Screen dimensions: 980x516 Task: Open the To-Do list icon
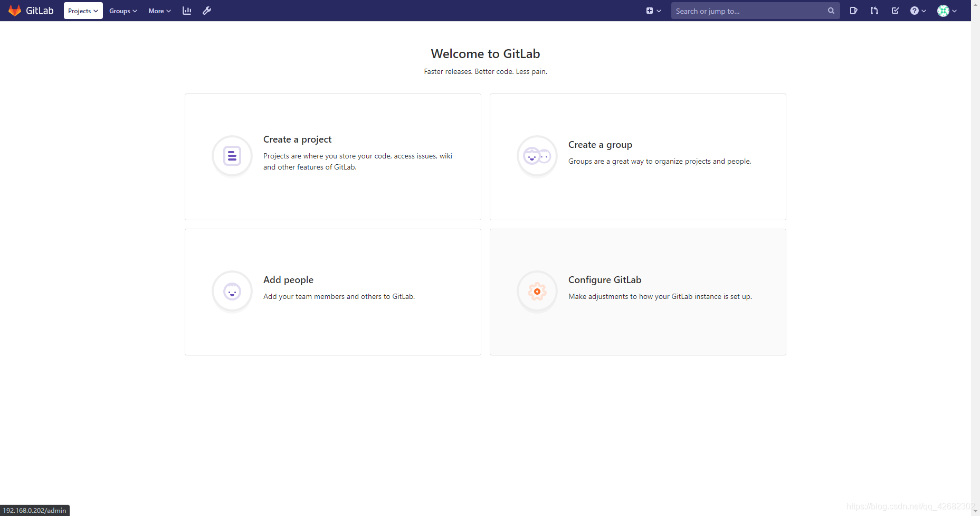(x=895, y=11)
